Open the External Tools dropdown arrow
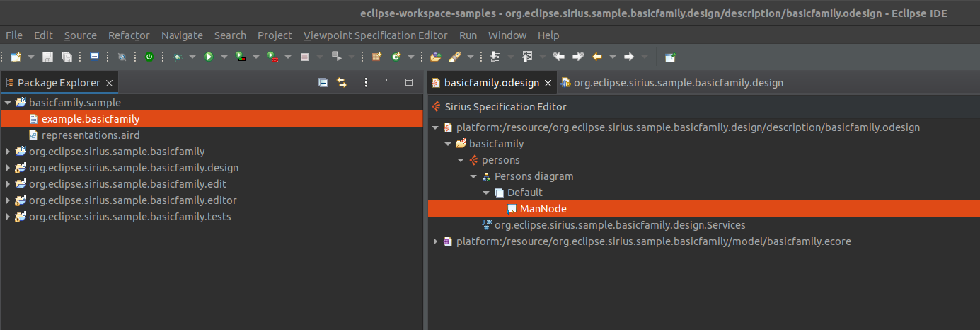Viewport: 980px width, 330px height. (288, 57)
